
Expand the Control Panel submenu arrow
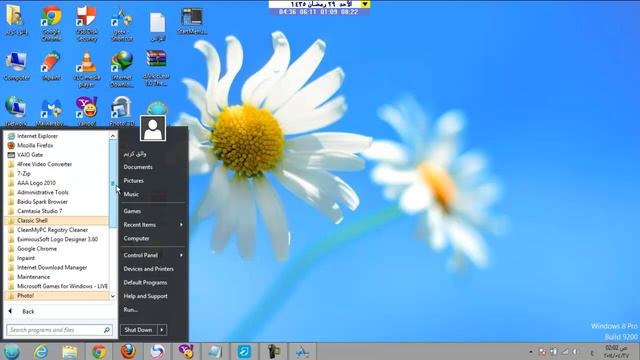tap(181, 255)
